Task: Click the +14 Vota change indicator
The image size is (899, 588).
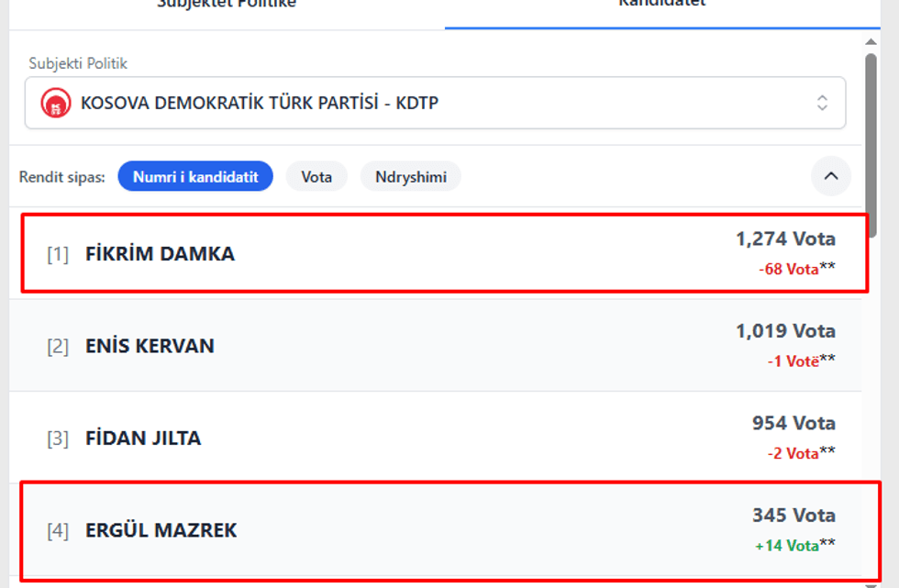Action: (786, 546)
